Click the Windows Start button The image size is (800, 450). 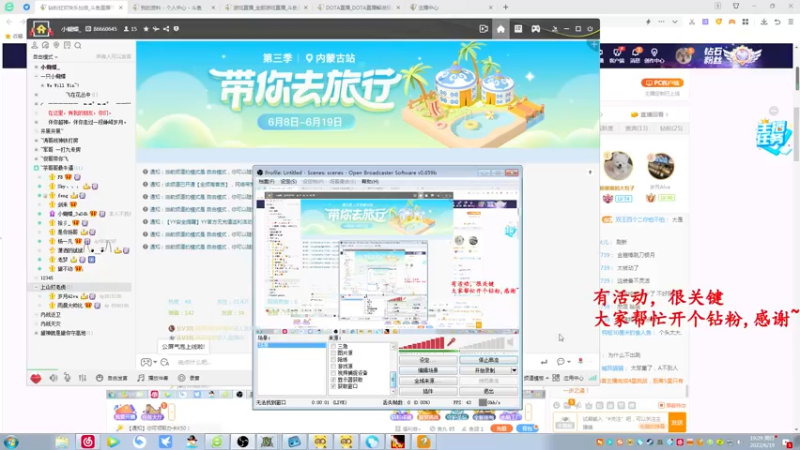click(x=11, y=441)
